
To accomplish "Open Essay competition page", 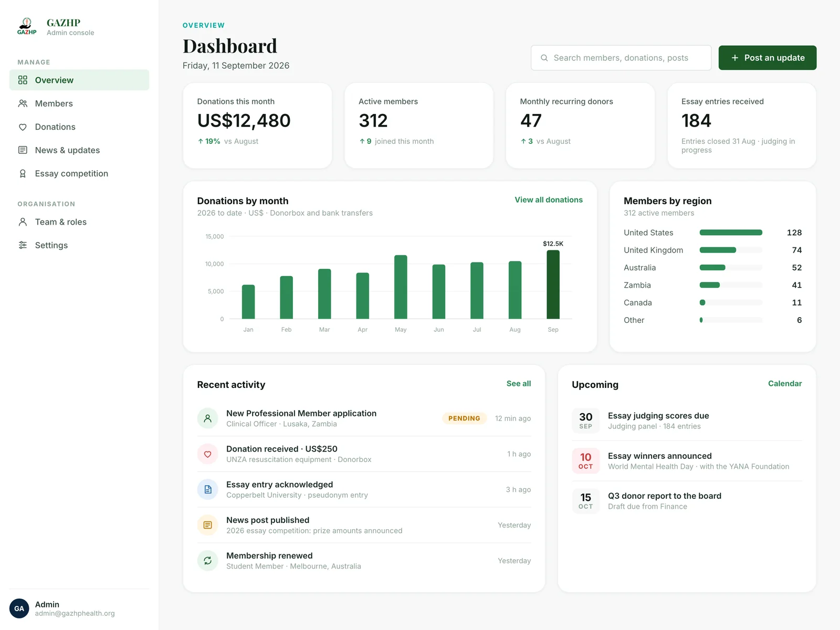I will pyautogui.click(x=79, y=174).
